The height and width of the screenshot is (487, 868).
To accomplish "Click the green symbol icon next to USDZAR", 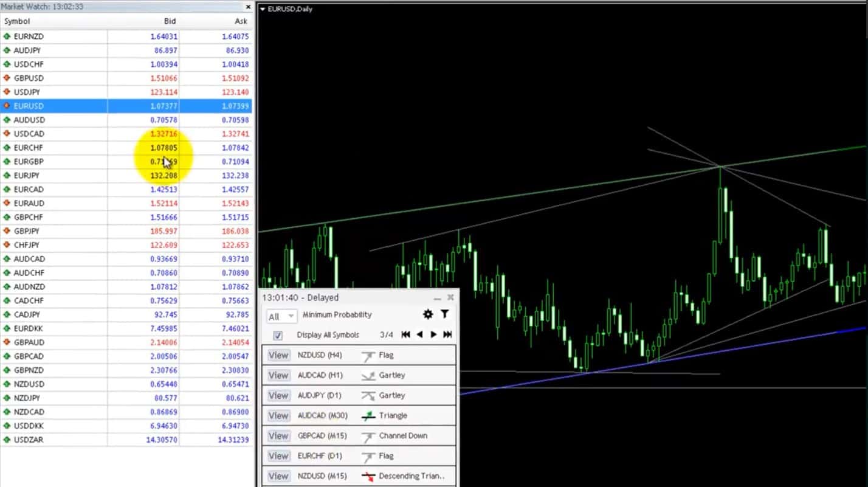I will pos(7,440).
